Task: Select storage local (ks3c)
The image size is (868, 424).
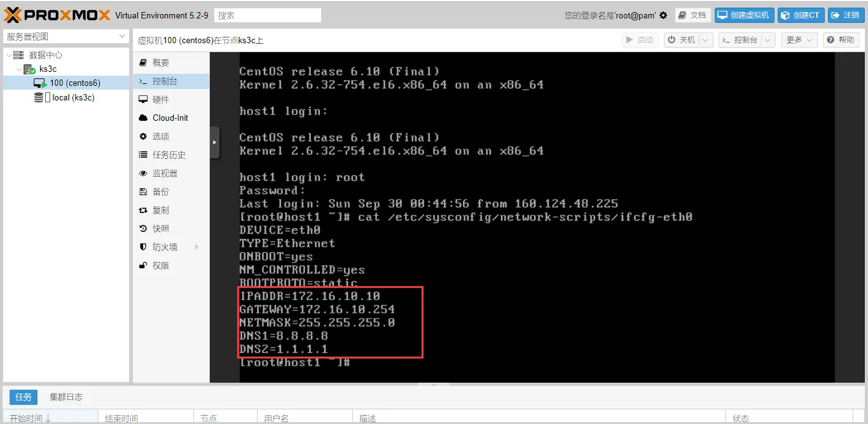Action: click(73, 97)
